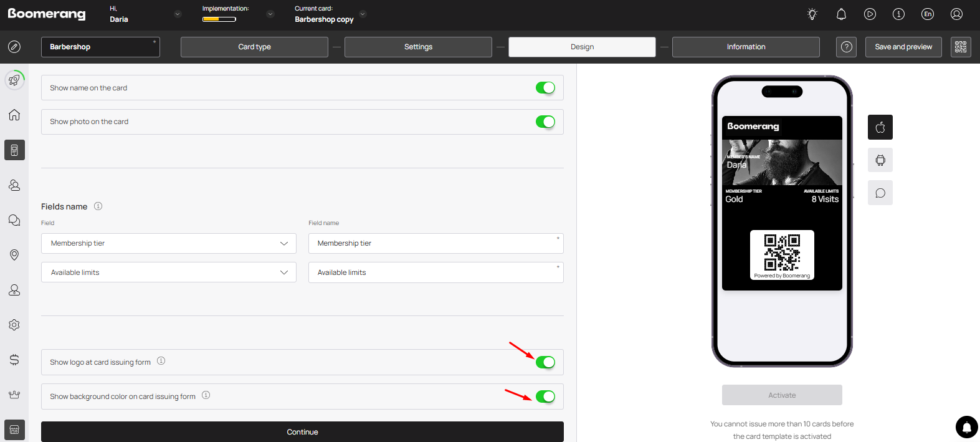Click the Boomerang logo
Image resolution: width=980 pixels, height=442 pixels.
pyautogui.click(x=47, y=14)
